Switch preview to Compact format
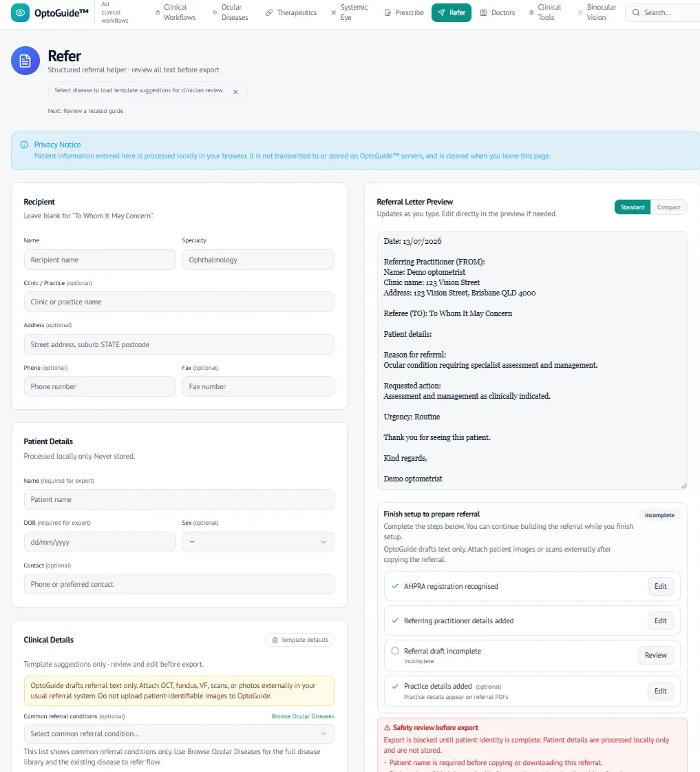 (668, 207)
